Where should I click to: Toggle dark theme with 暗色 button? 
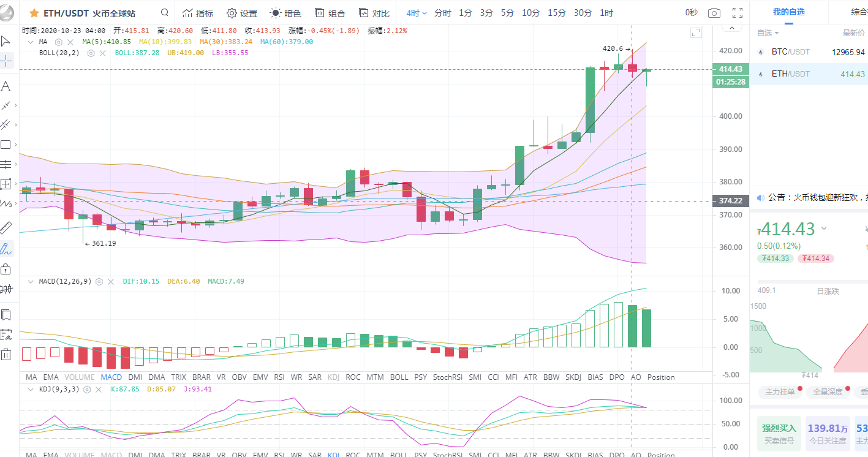click(286, 13)
